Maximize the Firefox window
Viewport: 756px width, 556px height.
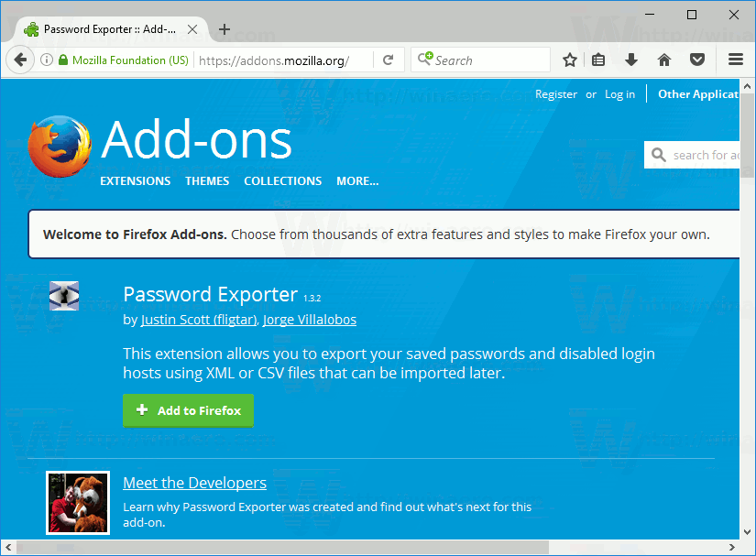click(x=692, y=15)
